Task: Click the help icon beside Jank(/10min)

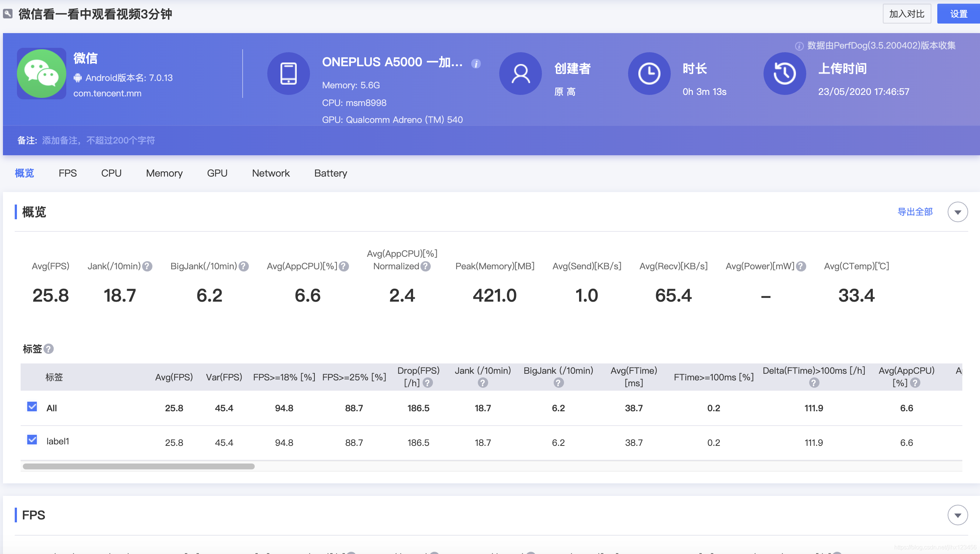Action: pos(147,266)
